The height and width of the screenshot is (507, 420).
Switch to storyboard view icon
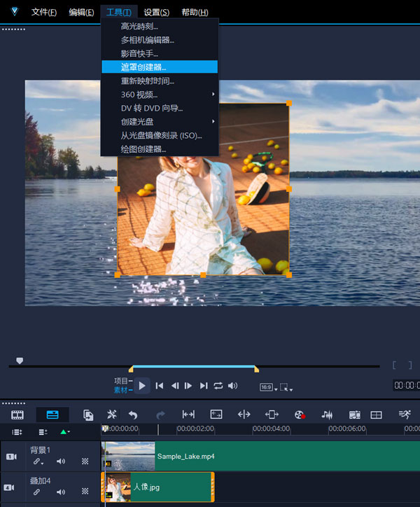click(x=17, y=415)
